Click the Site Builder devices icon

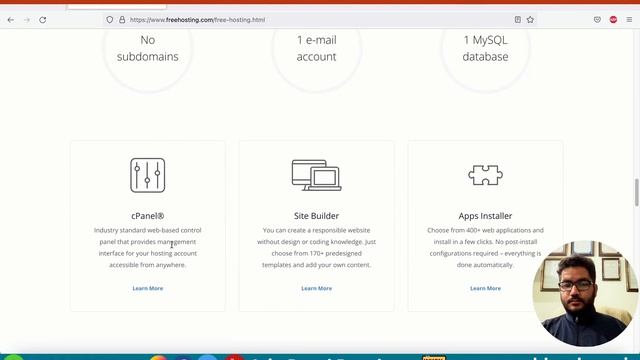[x=316, y=175]
